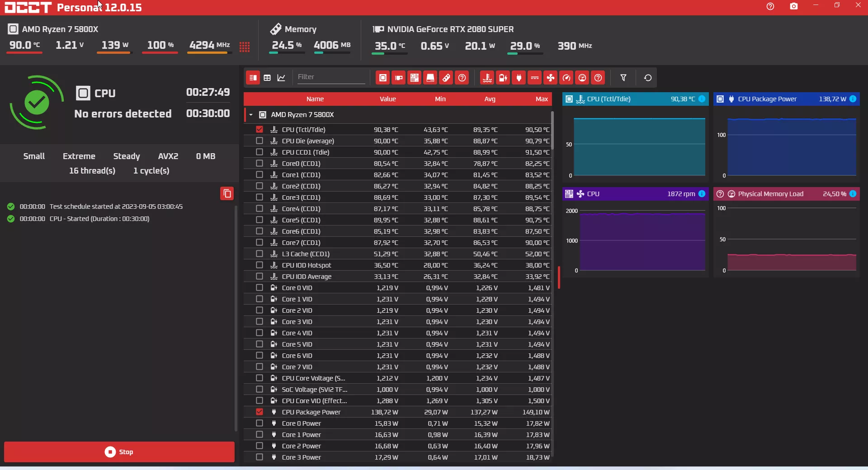Reset sensor min/max with the refresh icon

point(648,78)
